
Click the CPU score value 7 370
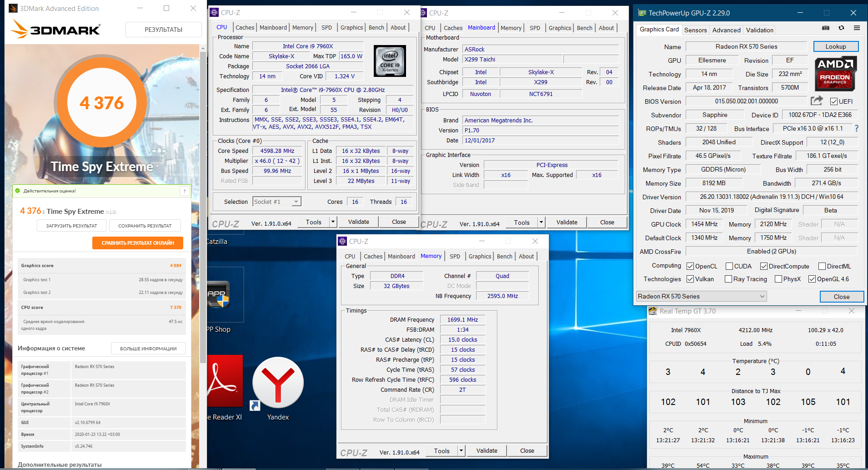click(176, 308)
